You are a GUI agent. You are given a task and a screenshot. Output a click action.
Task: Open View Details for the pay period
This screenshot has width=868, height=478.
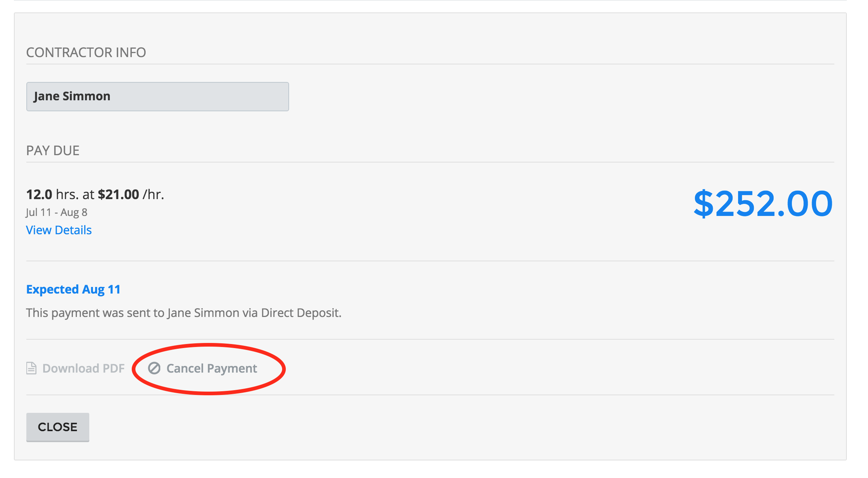coord(59,230)
